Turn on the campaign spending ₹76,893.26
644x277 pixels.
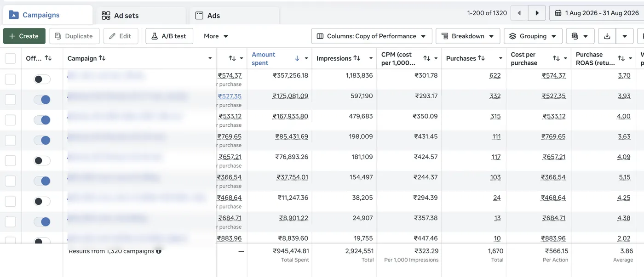click(x=42, y=161)
